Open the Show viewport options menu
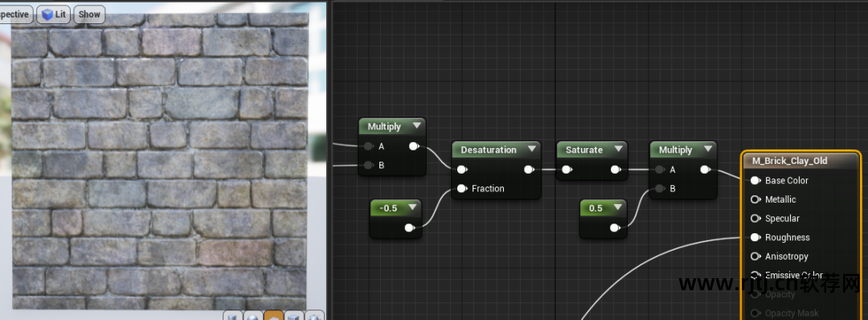Image resolution: width=868 pixels, height=320 pixels. 89,14
